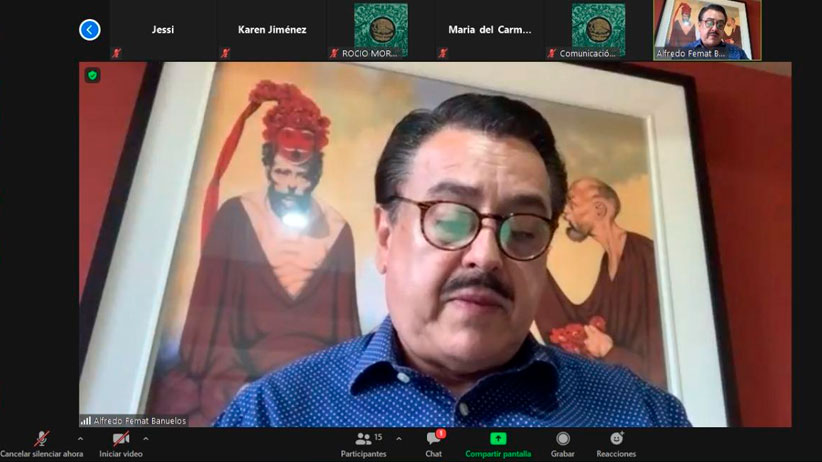Go to previous participants with blue arrow
822x462 pixels.
tap(90, 30)
